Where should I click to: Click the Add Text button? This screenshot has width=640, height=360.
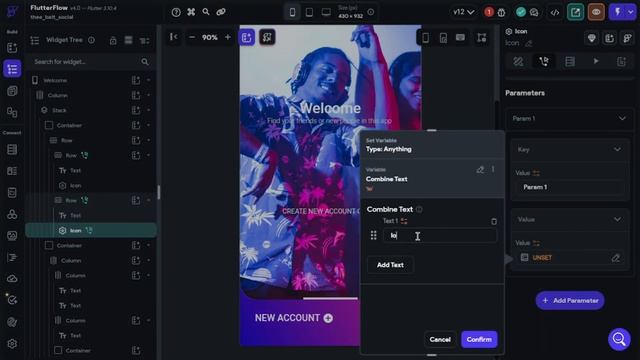[x=390, y=265]
